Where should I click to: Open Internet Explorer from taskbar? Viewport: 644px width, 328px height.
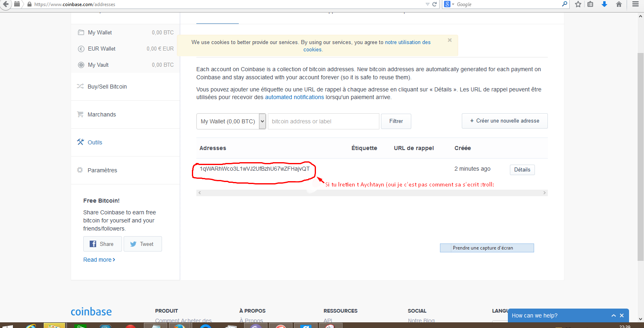coord(31,326)
